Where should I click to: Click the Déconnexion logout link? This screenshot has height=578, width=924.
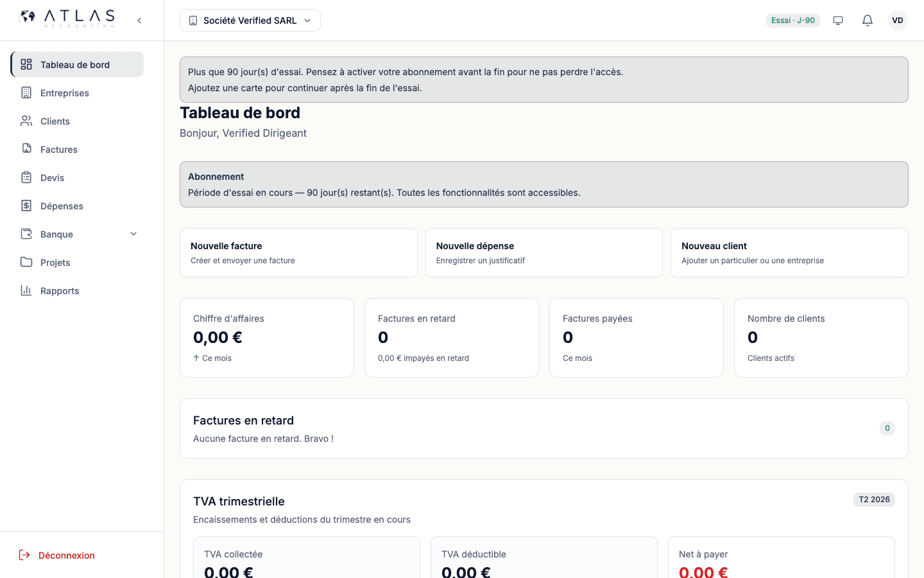tap(56, 555)
